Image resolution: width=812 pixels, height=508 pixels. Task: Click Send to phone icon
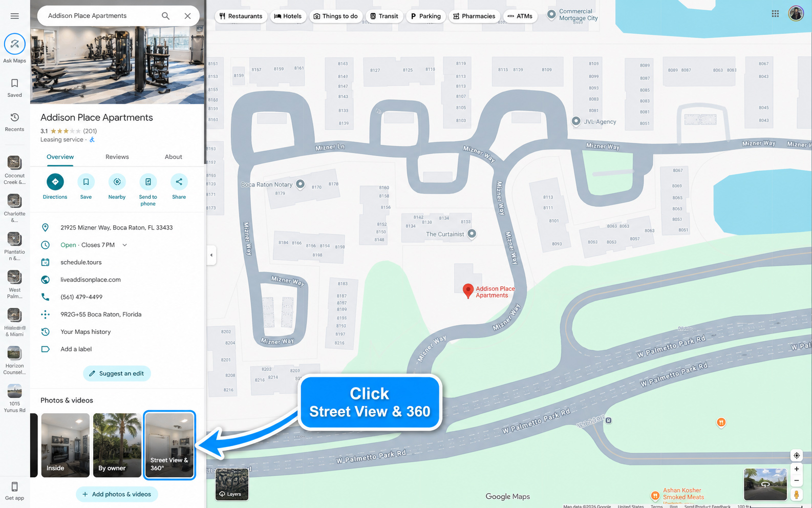click(148, 182)
